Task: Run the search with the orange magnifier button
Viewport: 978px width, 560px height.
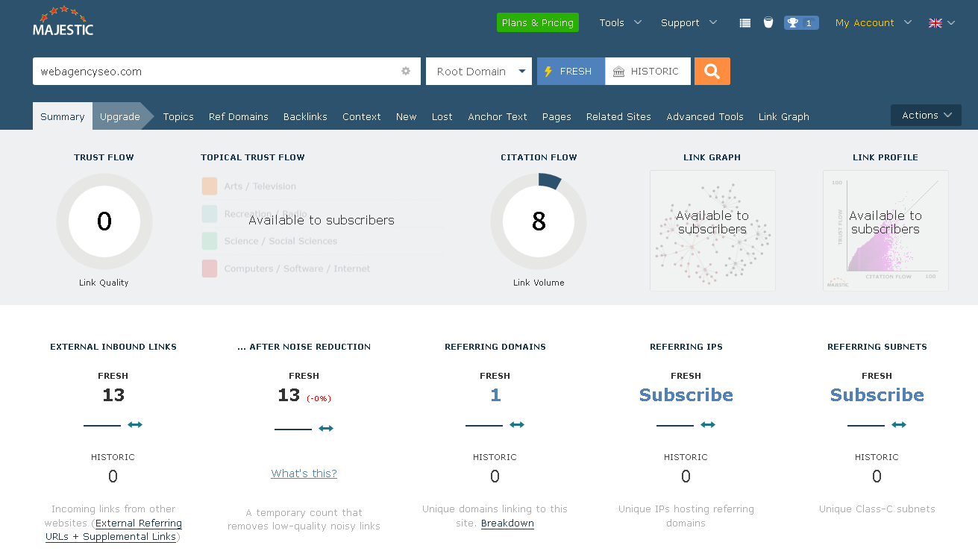Action: 712,71
